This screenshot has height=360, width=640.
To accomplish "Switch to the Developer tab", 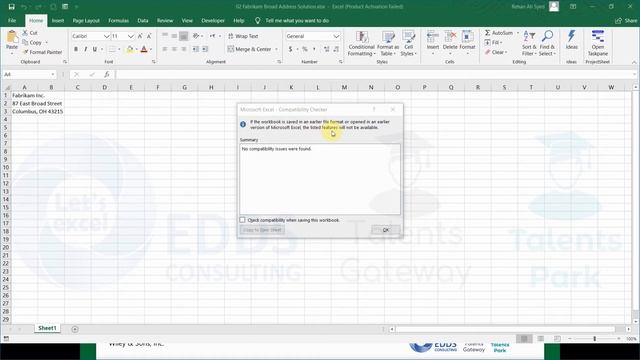I will 213,20.
